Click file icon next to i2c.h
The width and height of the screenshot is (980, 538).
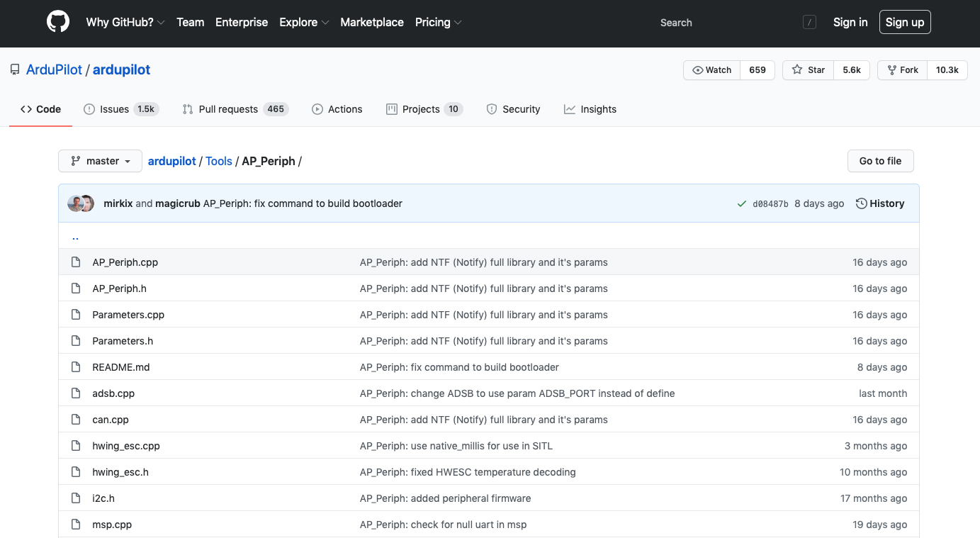[76, 498]
